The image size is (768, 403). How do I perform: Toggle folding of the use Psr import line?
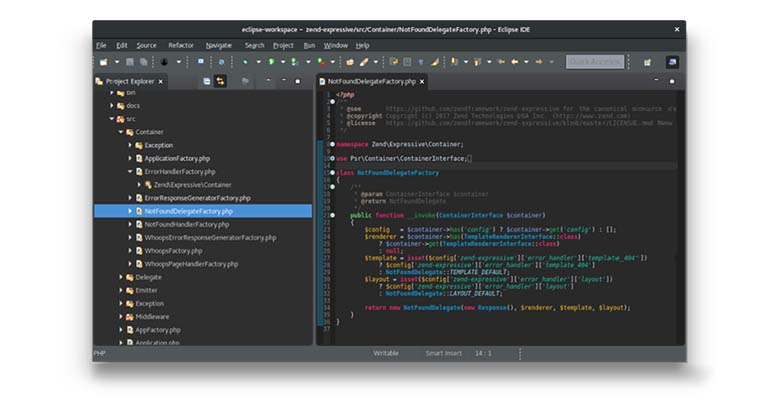click(333, 158)
